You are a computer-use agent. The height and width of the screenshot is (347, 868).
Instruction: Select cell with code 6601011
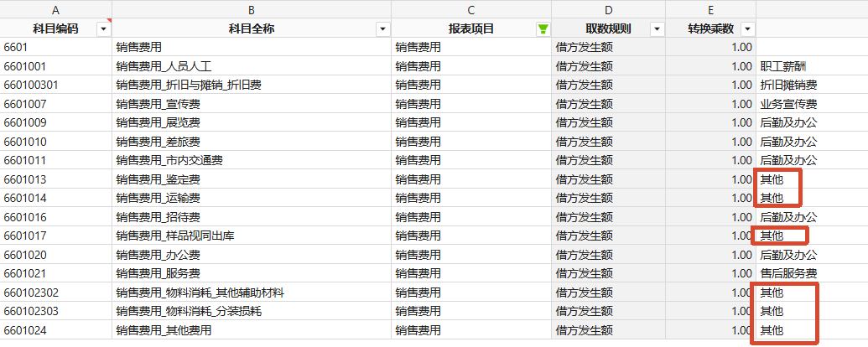[x=56, y=160]
